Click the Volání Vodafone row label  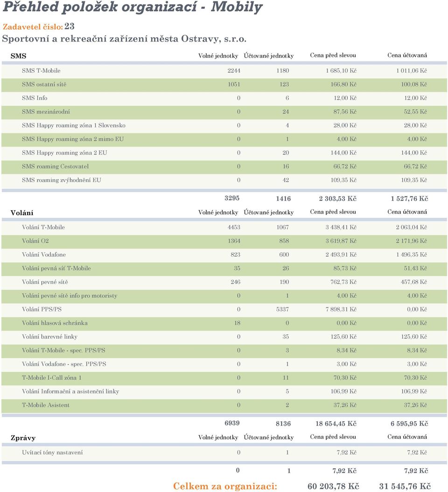pos(44,255)
